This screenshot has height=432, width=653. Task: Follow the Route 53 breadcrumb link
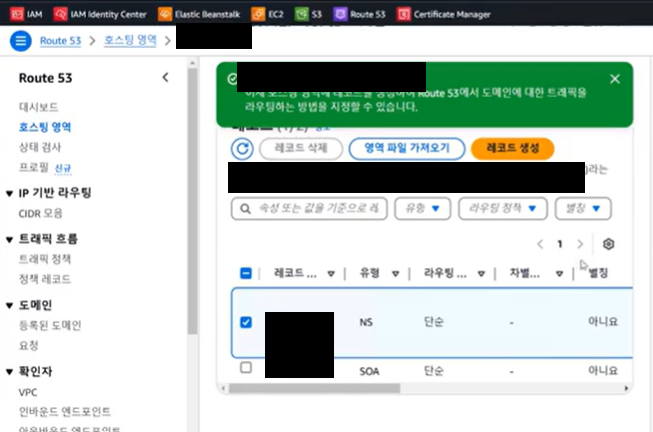pyautogui.click(x=60, y=41)
